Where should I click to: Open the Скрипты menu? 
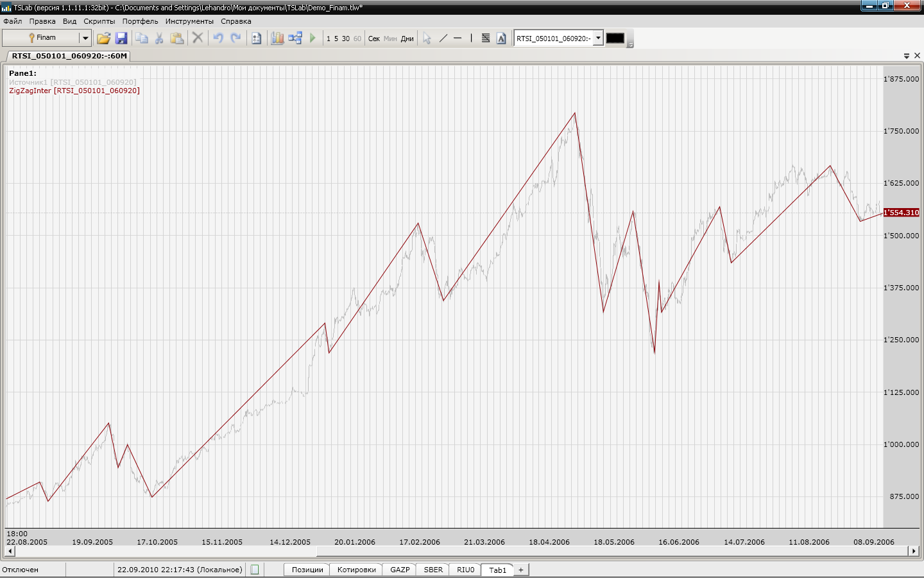click(x=99, y=21)
